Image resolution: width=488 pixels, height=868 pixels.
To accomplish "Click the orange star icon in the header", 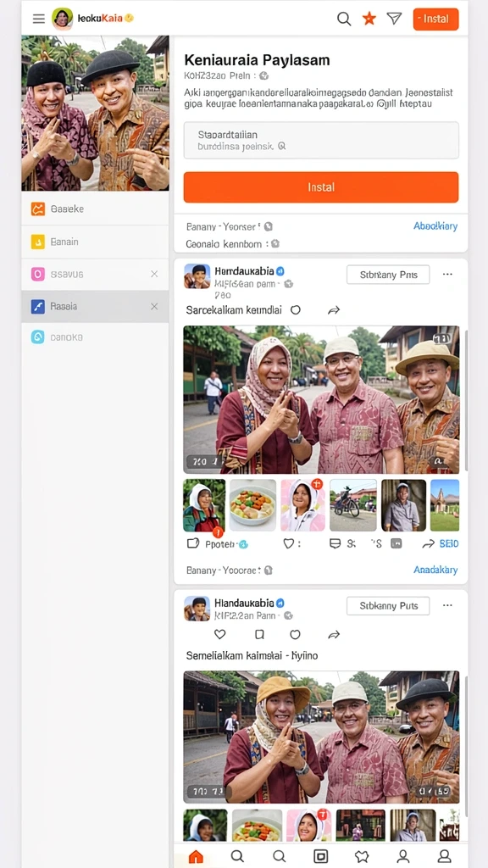I will (369, 19).
